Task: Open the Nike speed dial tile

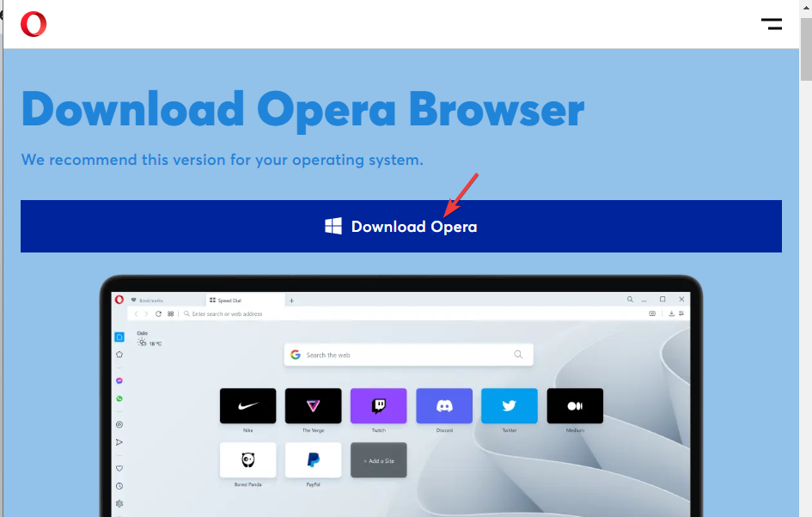Action: [248, 405]
